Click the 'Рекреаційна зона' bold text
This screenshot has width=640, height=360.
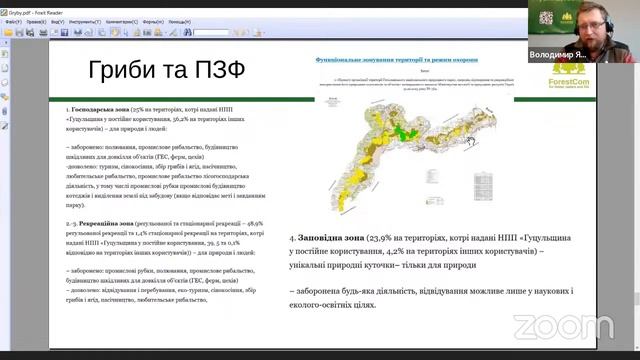tap(106, 223)
